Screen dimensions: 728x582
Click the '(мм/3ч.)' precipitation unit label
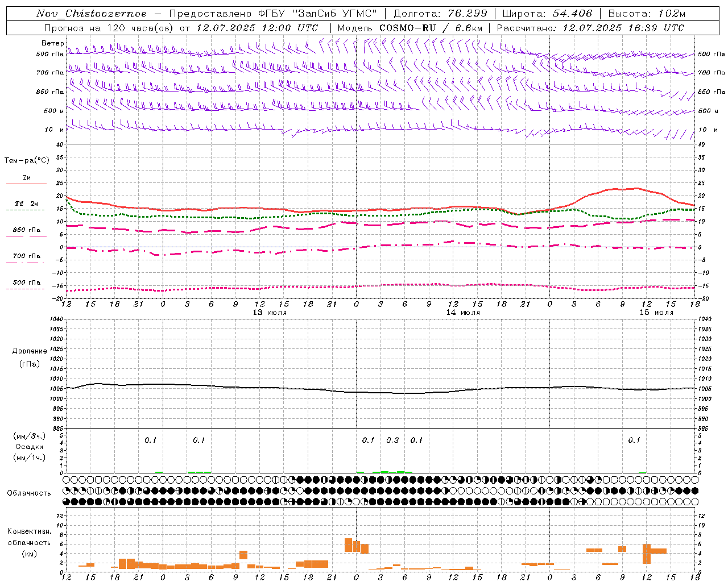[x=30, y=436]
